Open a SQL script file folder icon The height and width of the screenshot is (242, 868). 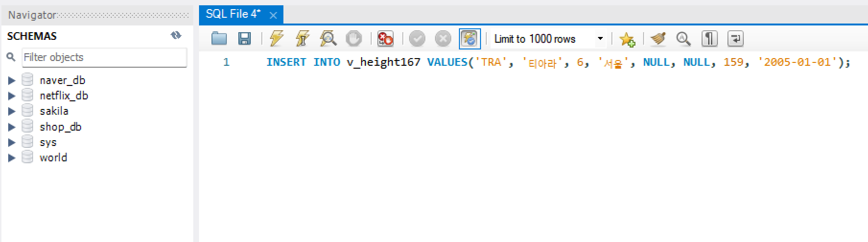[x=219, y=38]
